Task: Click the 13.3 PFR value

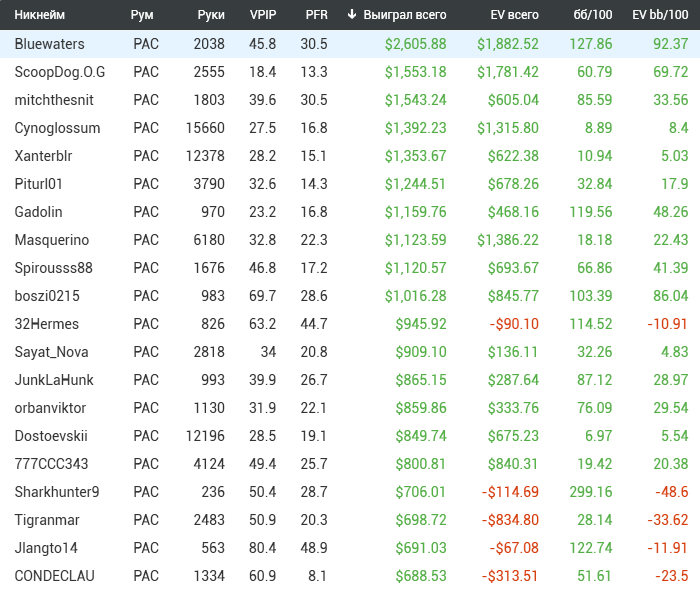Action: tap(314, 72)
